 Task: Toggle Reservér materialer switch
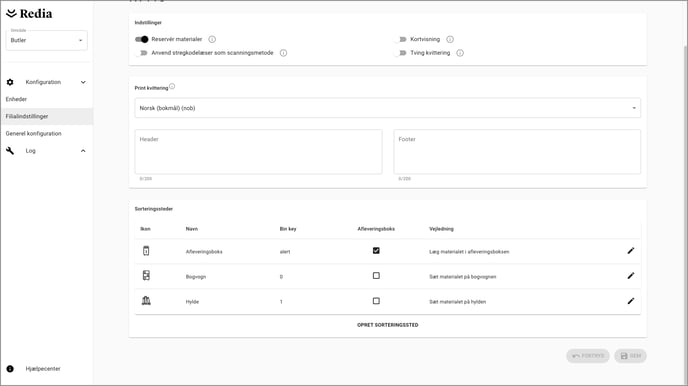click(142, 39)
